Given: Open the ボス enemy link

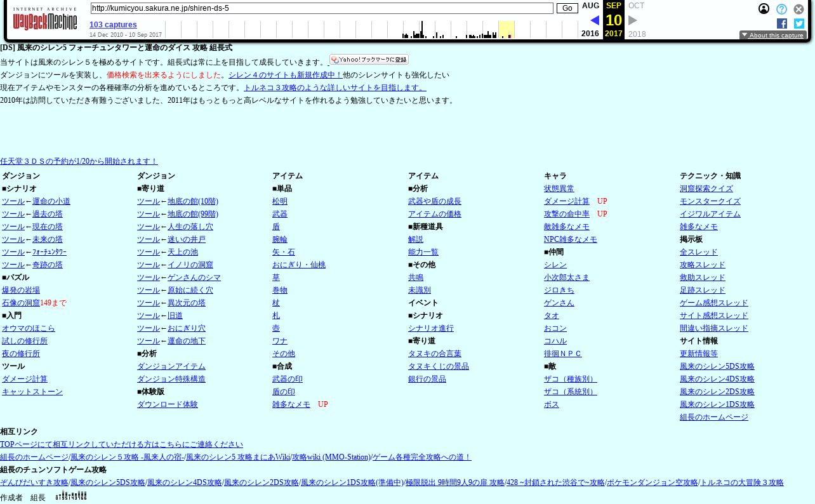Looking at the screenshot, I should click(x=552, y=404).
